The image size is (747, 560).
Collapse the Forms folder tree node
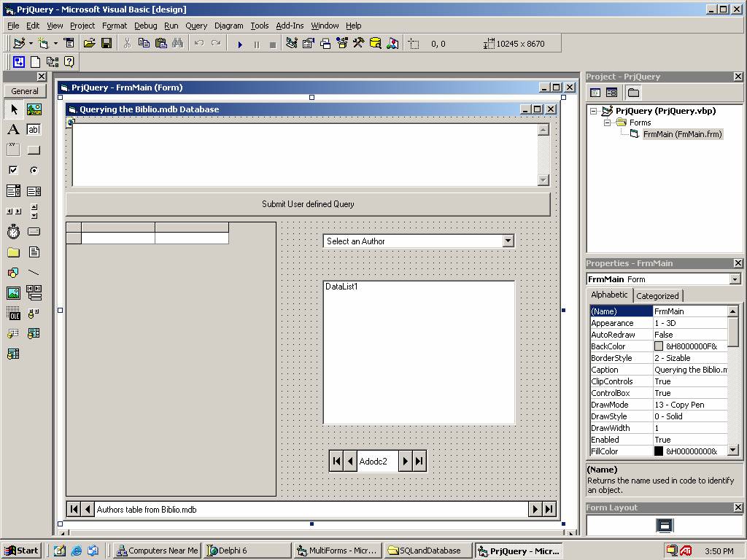coord(607,122)
